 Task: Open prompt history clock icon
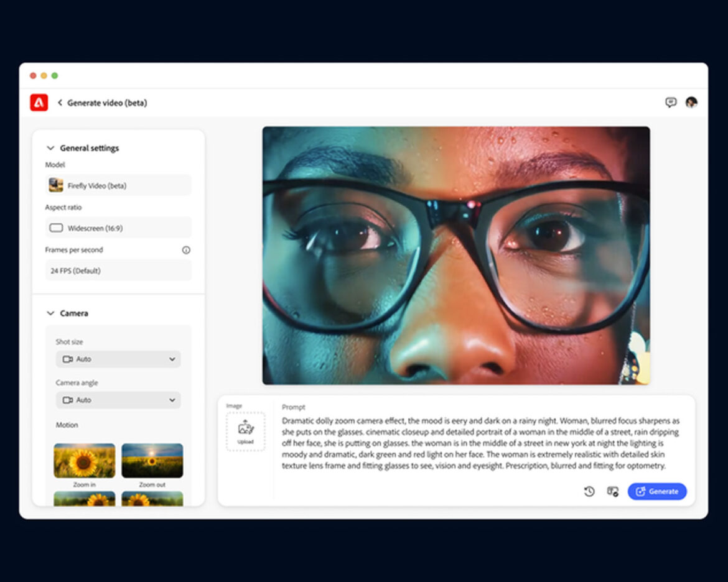[x=589, y=491]
